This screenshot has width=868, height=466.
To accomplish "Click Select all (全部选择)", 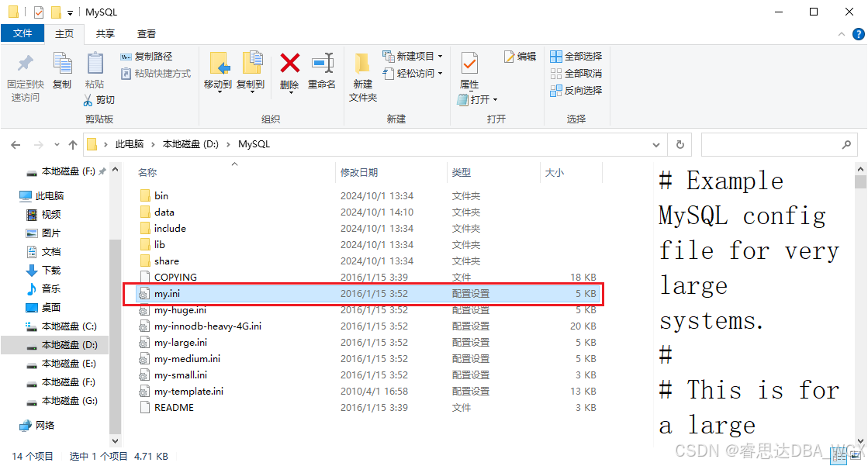I will (576, 57).
